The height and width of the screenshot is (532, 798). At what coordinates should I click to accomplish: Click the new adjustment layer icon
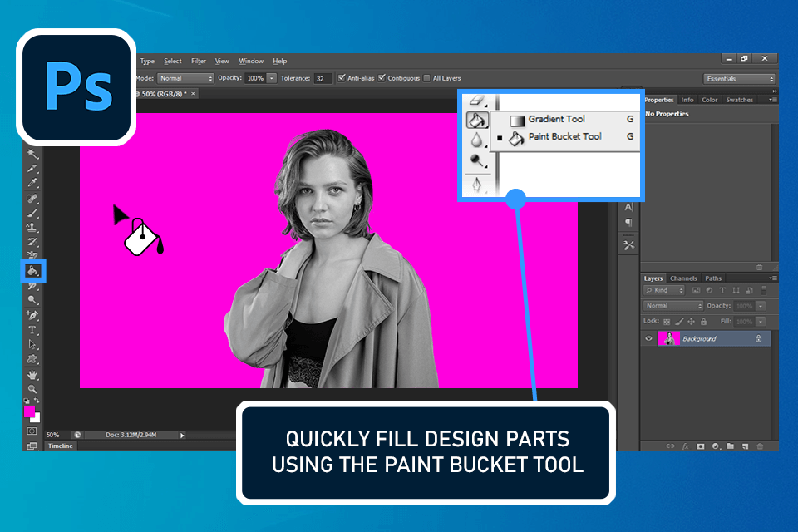pyautogui.click(x=716, y=446)
